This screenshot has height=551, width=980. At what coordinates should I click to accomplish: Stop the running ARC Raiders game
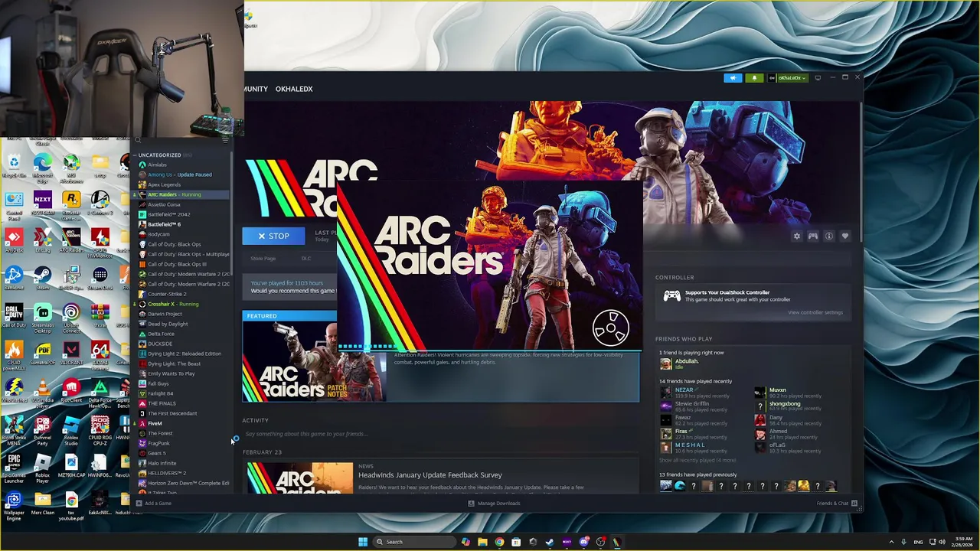(273, 236)
